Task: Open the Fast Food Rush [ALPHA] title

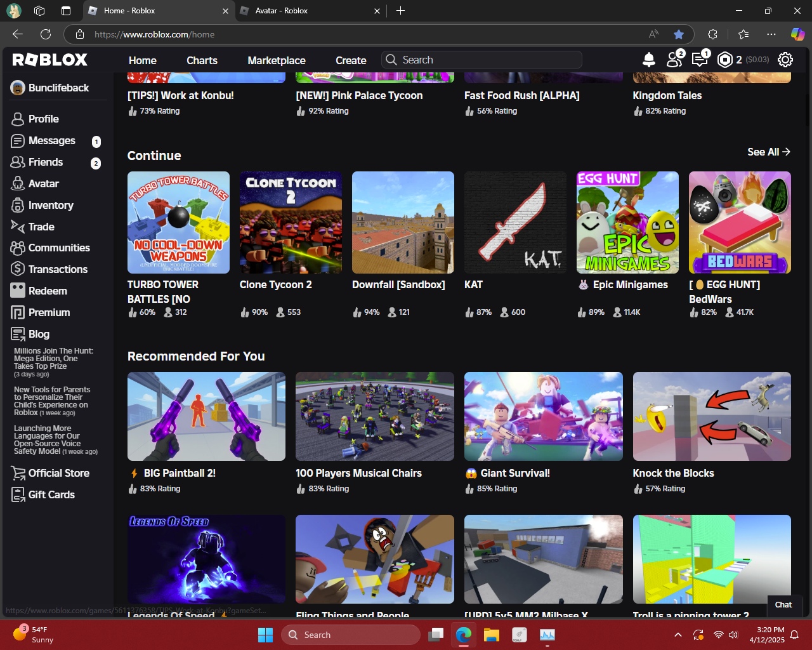Action: click(x=522, y=95)
